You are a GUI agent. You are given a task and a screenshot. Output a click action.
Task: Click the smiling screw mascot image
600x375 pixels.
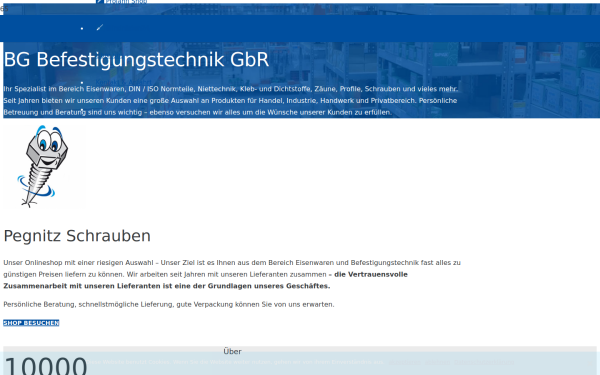(x=42, y=166)
